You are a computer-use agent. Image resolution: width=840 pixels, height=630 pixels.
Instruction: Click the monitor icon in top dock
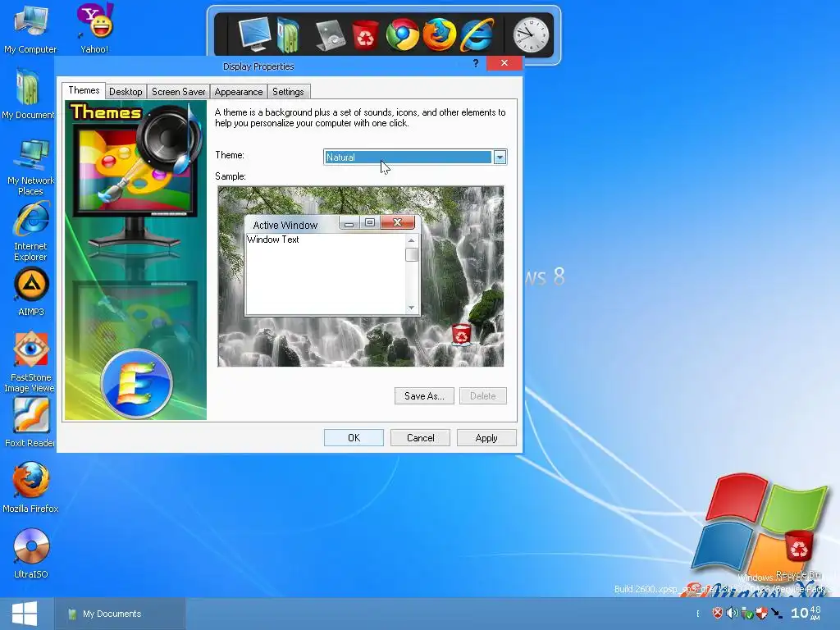point(255,33)
